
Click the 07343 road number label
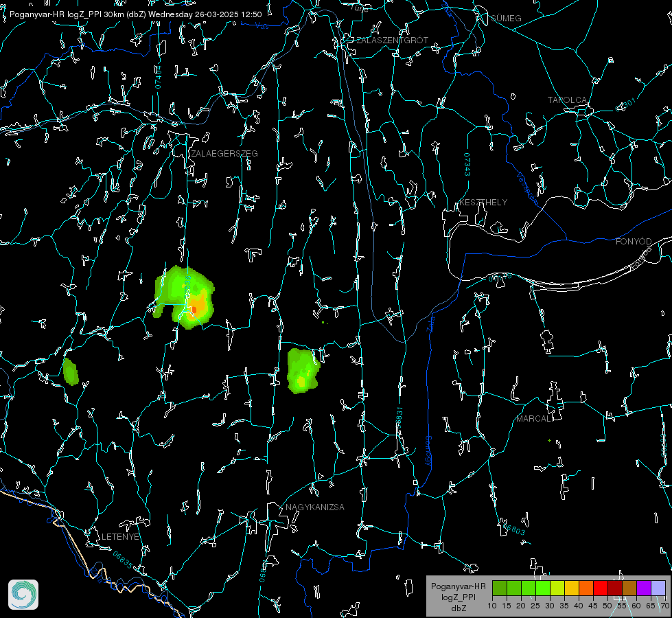(467, 164)
